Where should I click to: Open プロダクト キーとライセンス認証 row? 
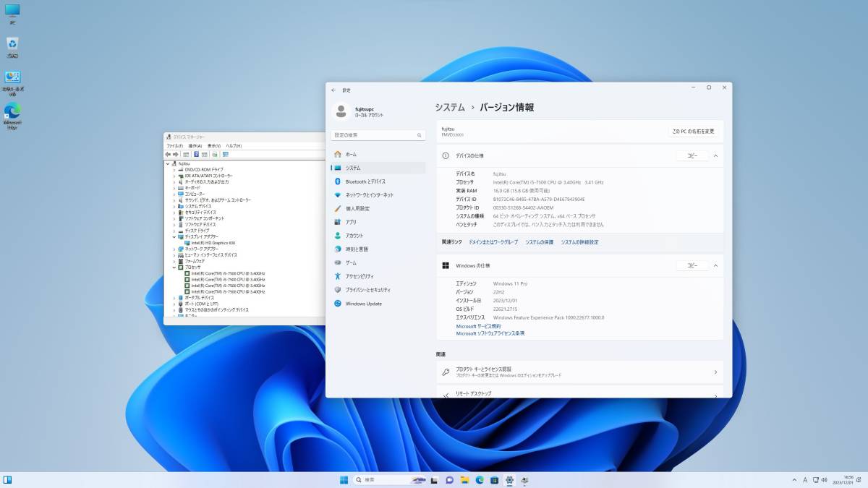[579, 372]
